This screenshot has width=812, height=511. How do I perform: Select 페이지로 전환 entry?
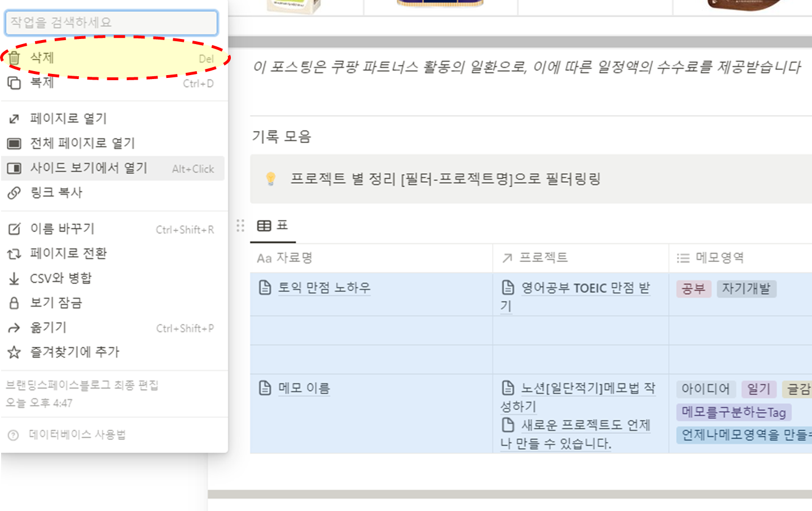tap(113, 254)
